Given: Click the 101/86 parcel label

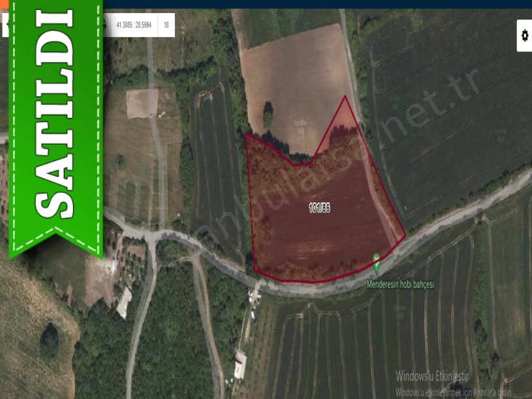Looking at the screenshot, I should pyautogui.click(x=319, y=207).
